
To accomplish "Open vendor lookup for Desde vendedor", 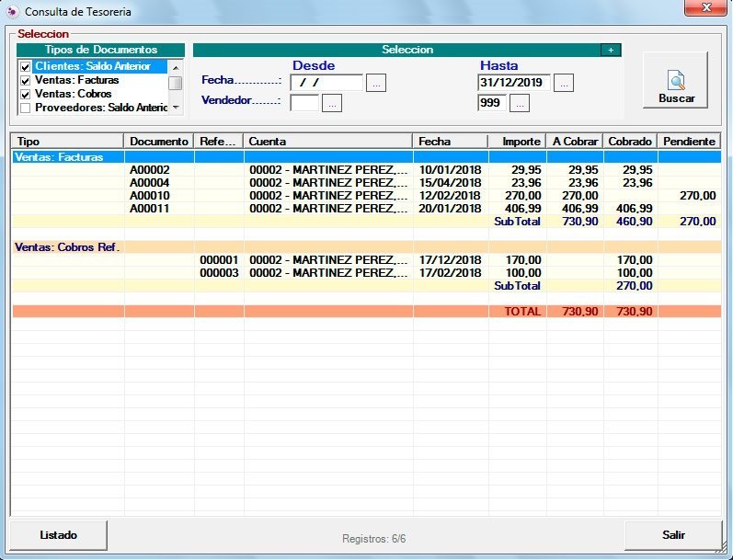I will coord(332,103).
